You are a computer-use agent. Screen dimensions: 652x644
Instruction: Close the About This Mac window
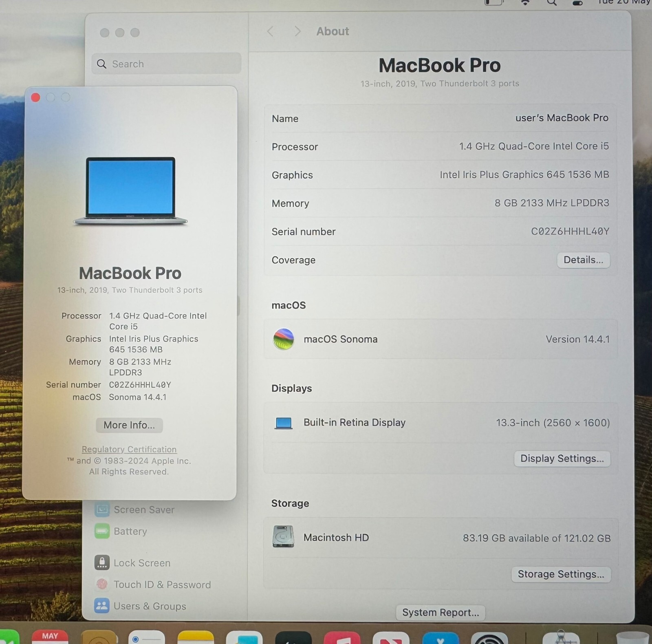[36, 97]
